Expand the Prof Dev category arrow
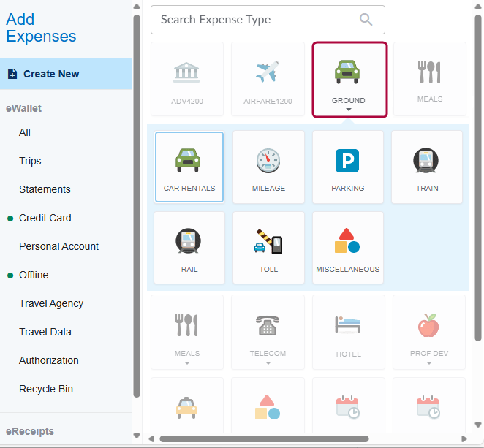This screenshot has height=448, width=484. coord(429,362)
